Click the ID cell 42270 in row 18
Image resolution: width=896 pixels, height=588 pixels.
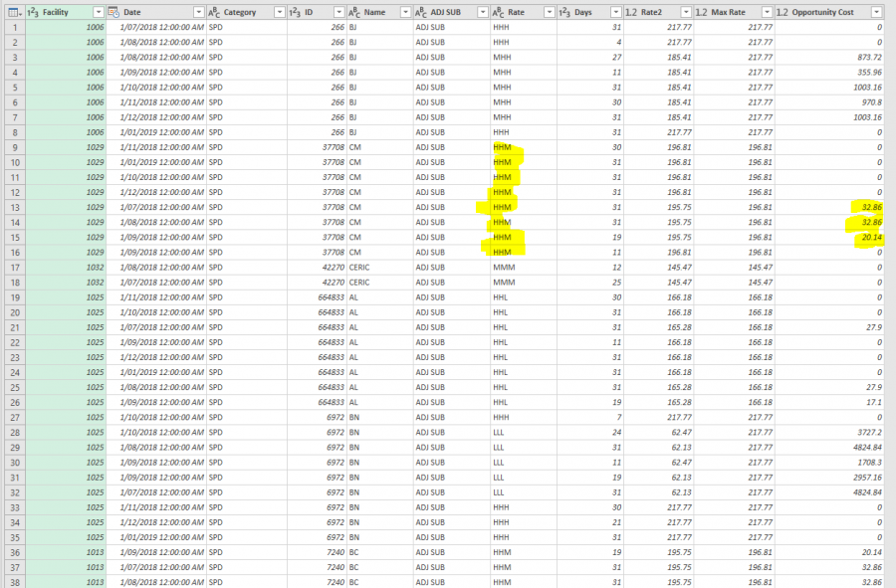pyautogui.click(x=317, y=283)
